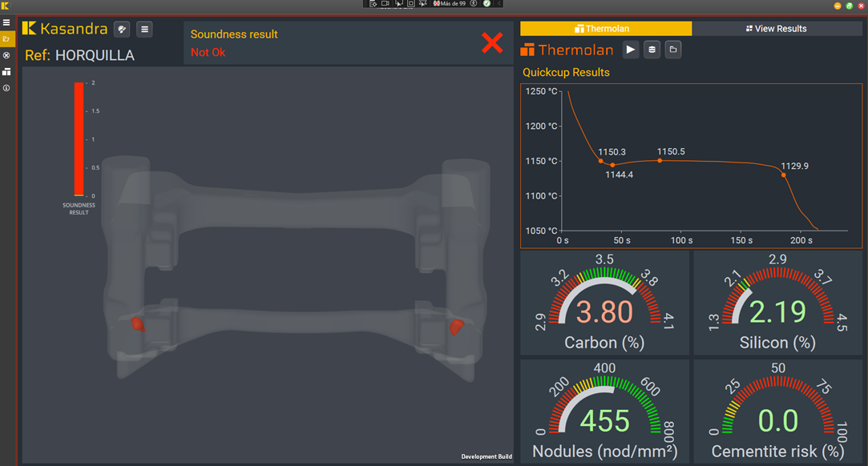Image resolution: width=868 pixels, height=466 pixels.
Task: Click the red soundness result color bar
Action: click(79, 139)
